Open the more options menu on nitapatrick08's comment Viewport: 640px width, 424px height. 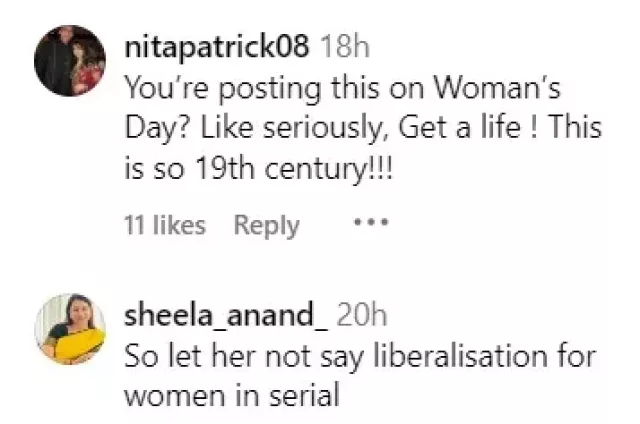(370, 222)
